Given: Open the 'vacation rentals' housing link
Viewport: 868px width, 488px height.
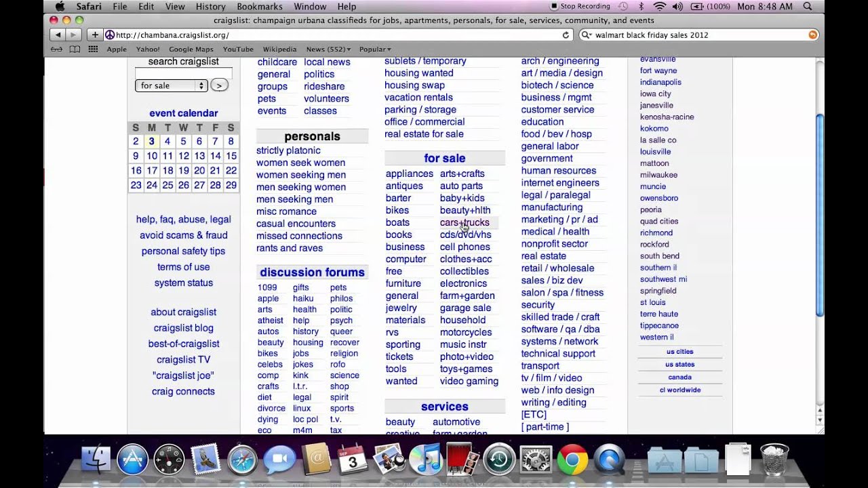Looking at the screenshot, I should tap(418, 98).
